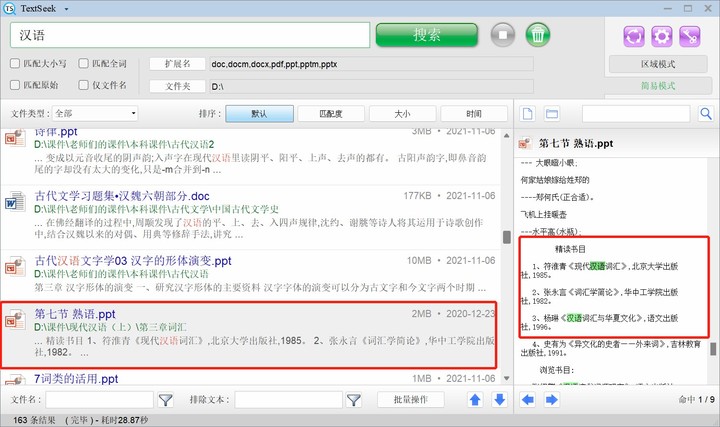This screenshot has width=720, height=427.
Task: Open the 文件类型 dropdown
Action: pyautogui.click(x=95, y=114)
